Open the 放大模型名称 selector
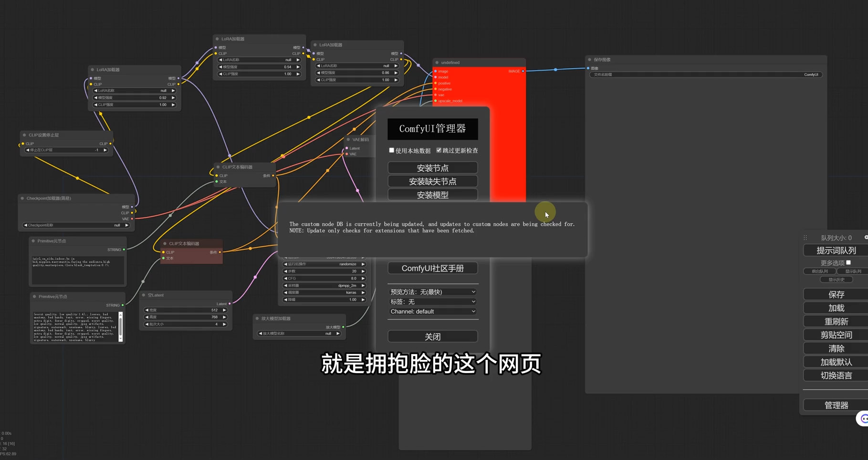Image resolution: width=868 pixels, height=460 pixels. click(x=299, y=334)
